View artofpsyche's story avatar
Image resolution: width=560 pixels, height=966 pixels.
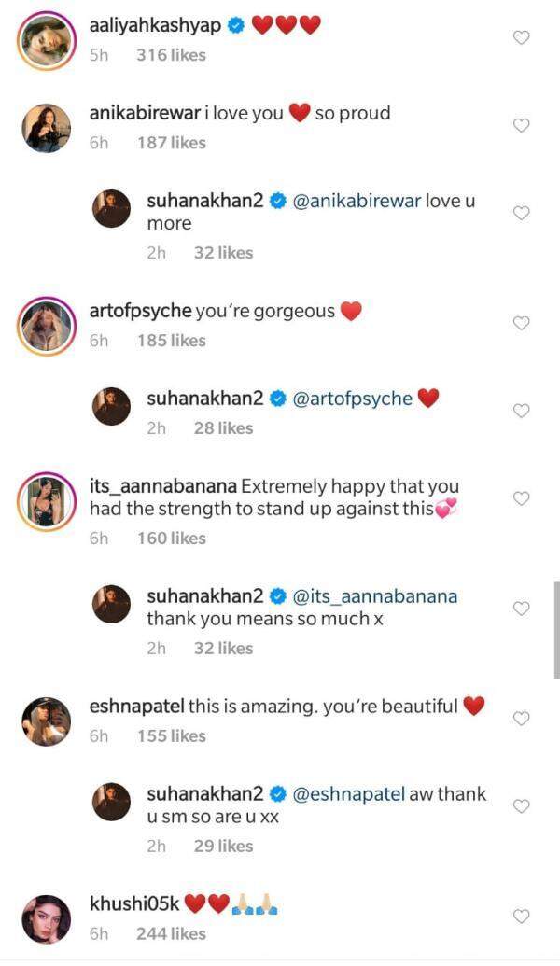point(45,326)
